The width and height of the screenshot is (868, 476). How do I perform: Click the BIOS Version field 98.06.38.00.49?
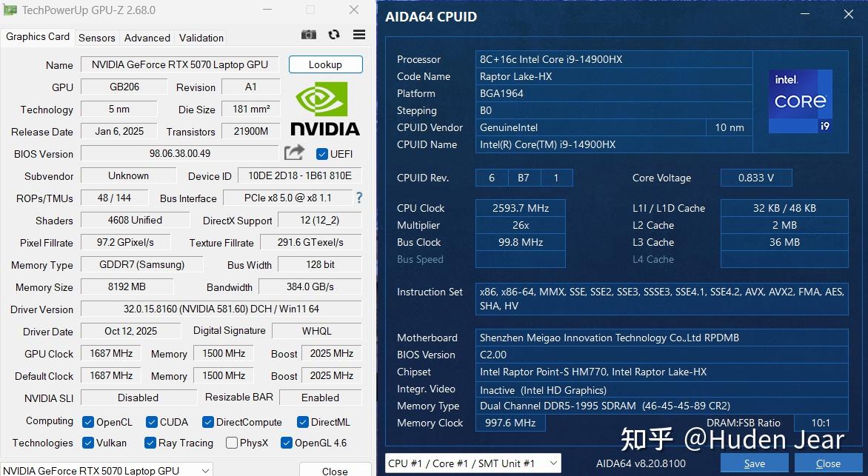180,153
